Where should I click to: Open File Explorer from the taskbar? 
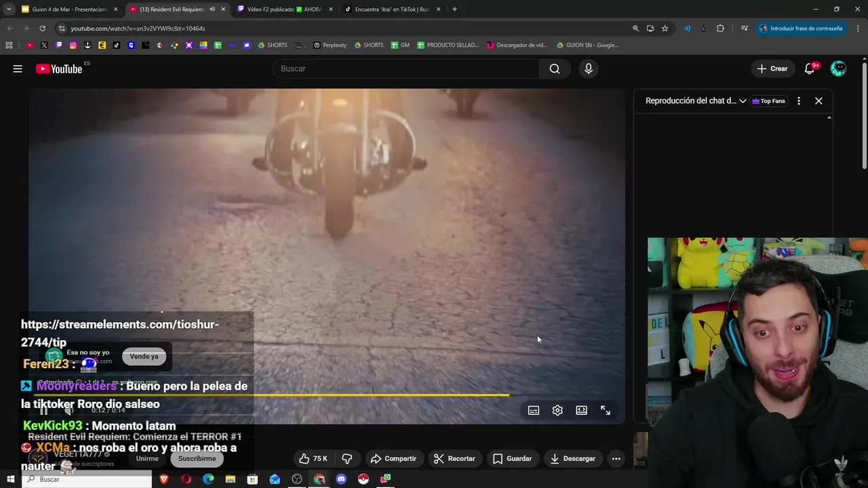[231, 479]
